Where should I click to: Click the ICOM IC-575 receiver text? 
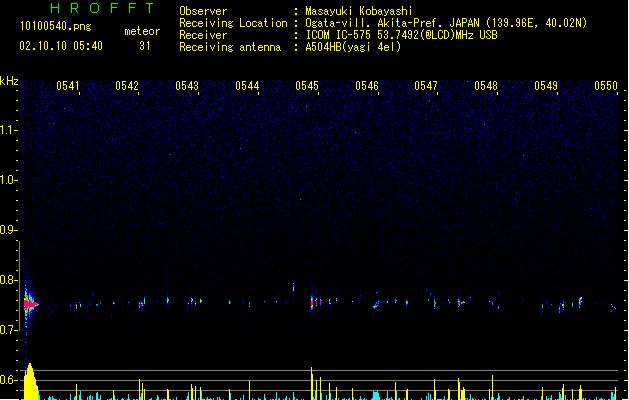click(401, 35)
